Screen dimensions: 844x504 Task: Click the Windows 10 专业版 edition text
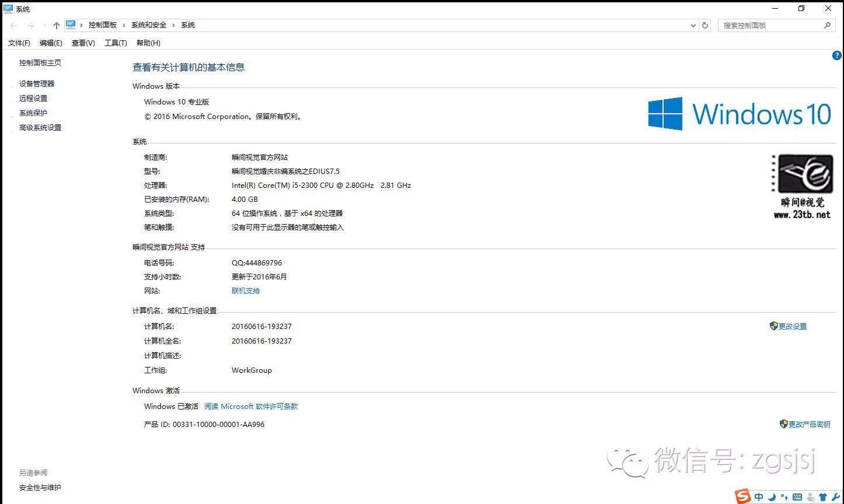click(177, 102)
